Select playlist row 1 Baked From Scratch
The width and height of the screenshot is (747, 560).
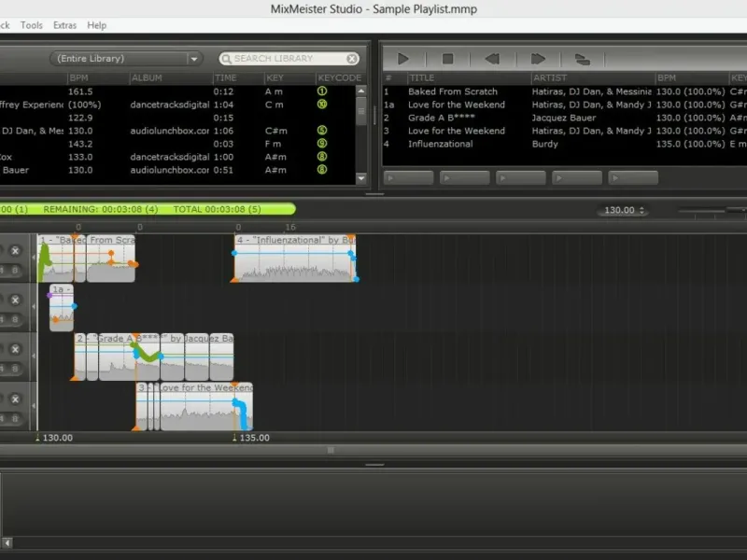pos(565,91)
